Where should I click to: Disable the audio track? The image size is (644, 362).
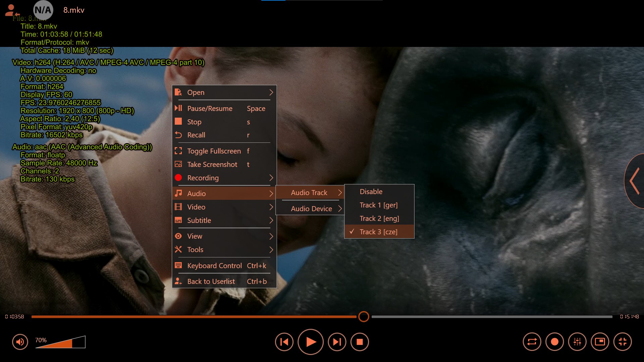pos(371,192)
